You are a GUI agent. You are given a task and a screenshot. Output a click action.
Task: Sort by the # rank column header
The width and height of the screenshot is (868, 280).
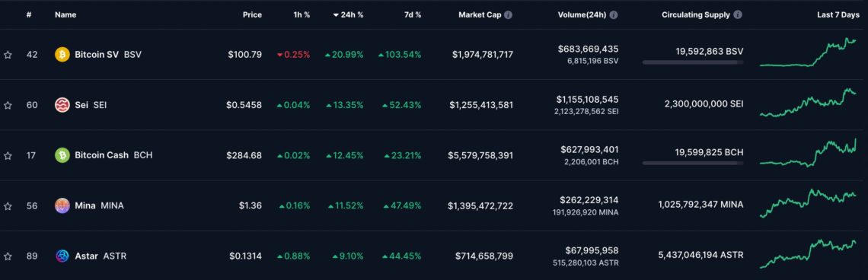29,15
